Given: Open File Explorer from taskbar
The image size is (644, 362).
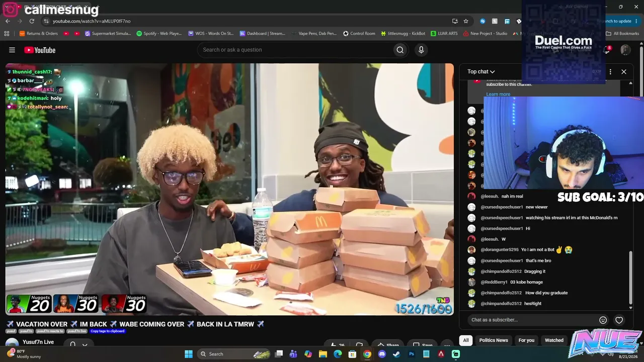Looking at the screenshot, I should click(323, 354).
